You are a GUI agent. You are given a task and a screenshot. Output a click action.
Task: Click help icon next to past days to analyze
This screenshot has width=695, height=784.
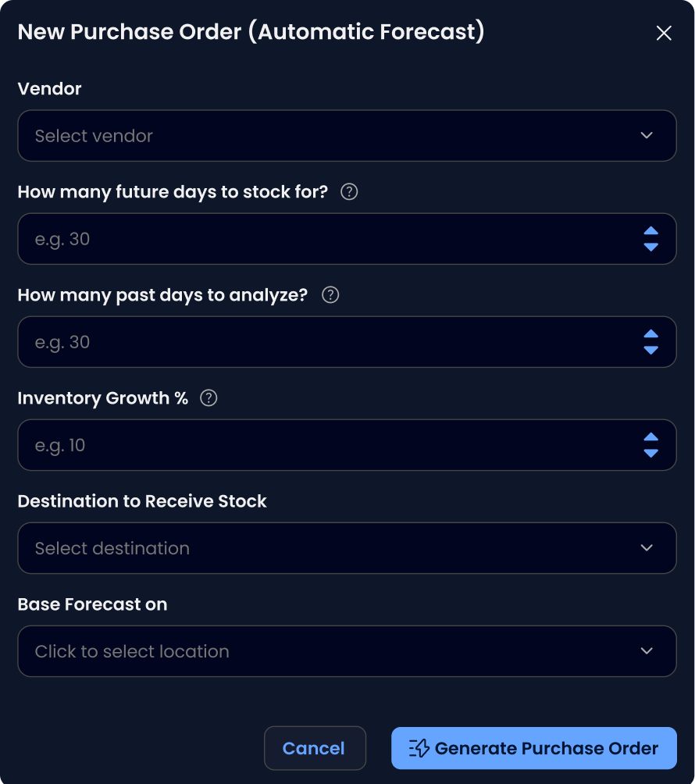(330, 294)
